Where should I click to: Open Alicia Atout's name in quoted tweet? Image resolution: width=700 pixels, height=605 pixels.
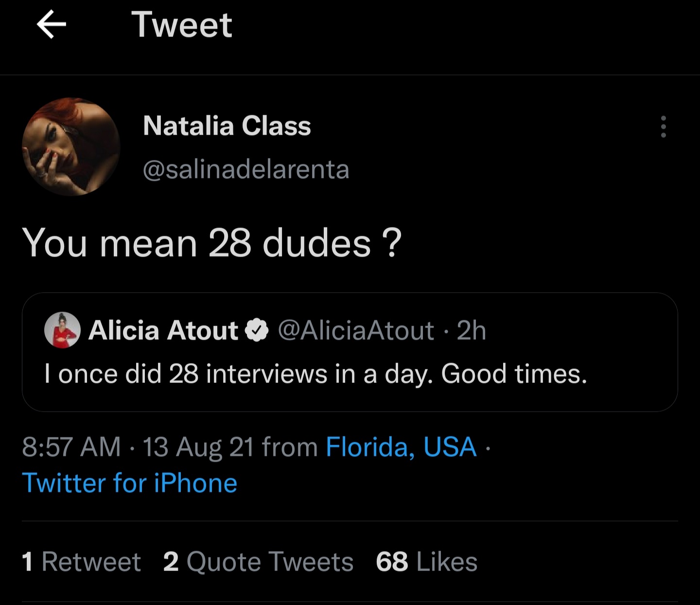163,331
